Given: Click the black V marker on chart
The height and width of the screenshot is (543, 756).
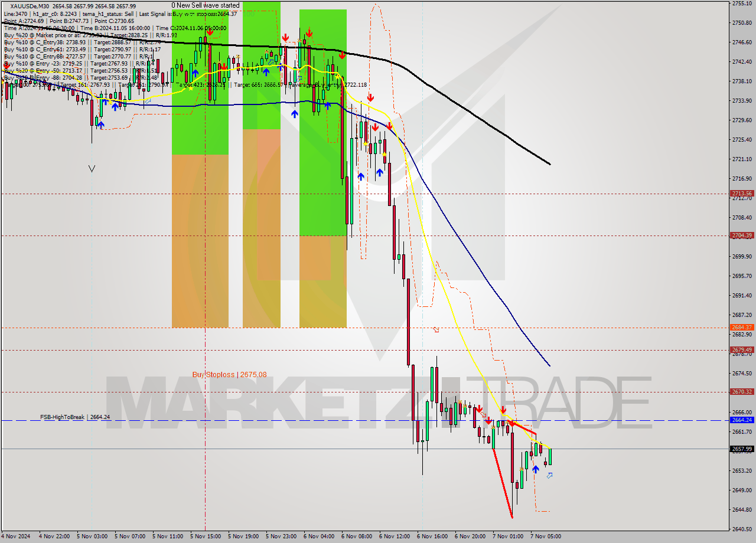Looking at the screenshot, I should click(92, 169).
